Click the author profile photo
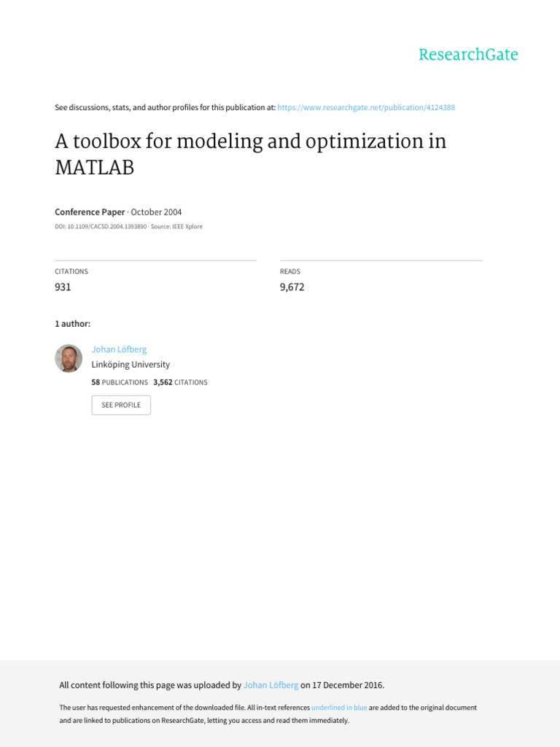The height and width of the screenshot is (747, 560). click(x=69, y=358)
